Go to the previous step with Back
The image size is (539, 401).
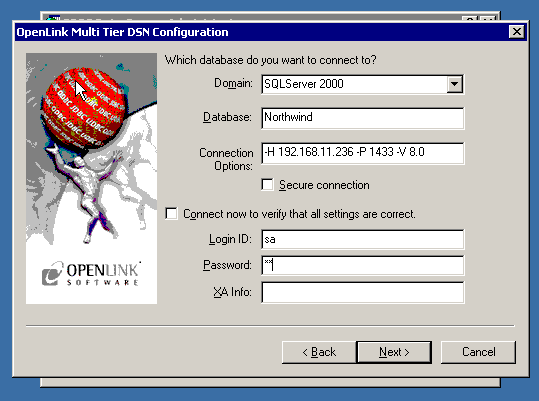(x=319, y=352)
